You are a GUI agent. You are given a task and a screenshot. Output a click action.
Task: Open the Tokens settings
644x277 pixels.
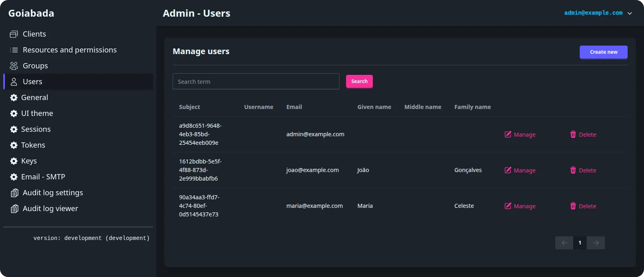pos(78,145)
